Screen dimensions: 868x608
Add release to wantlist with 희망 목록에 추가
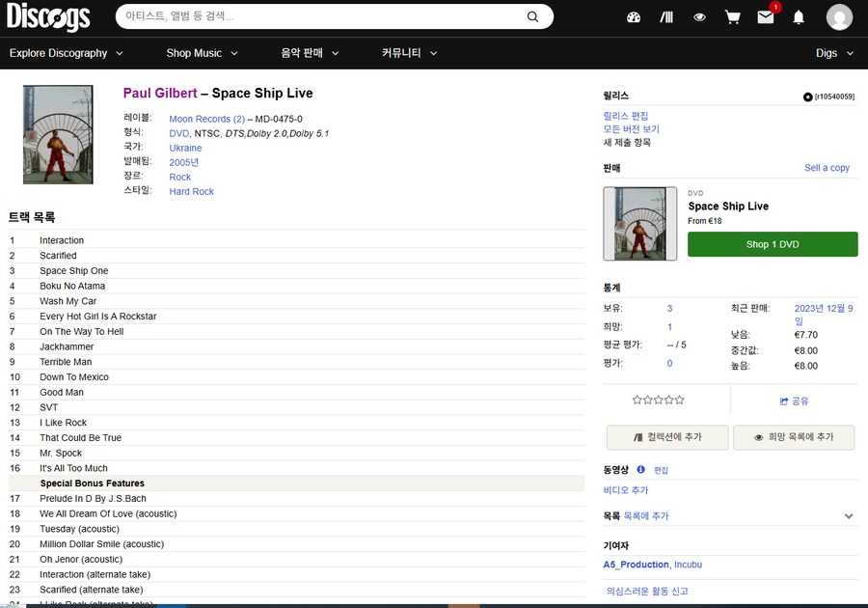795,437
